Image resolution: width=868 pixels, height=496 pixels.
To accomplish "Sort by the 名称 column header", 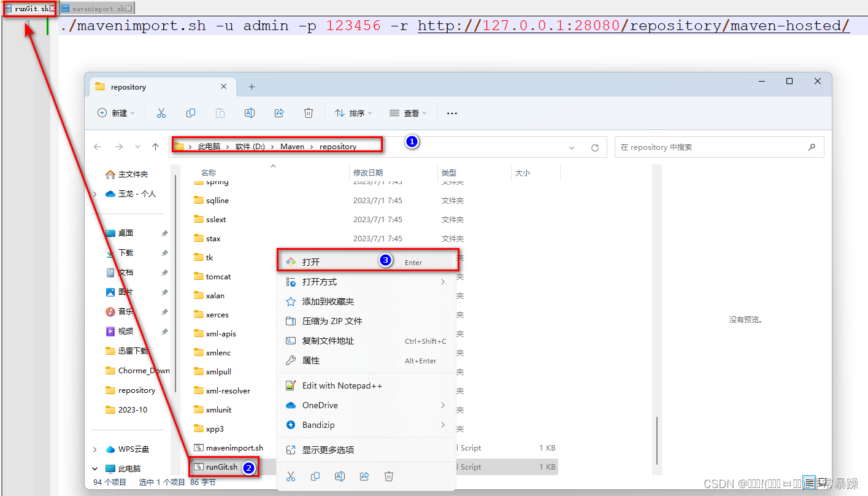I will 209,173.
